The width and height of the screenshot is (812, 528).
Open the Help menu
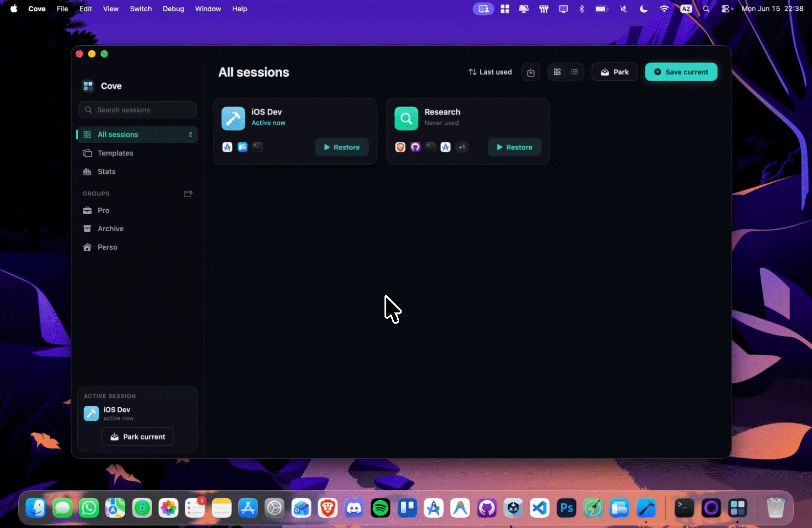240,9
